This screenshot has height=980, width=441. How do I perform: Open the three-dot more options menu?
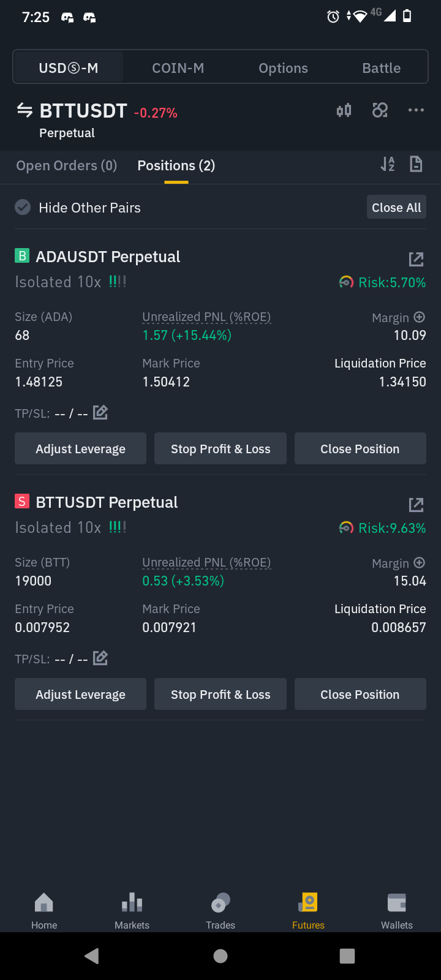coord(416,110)
